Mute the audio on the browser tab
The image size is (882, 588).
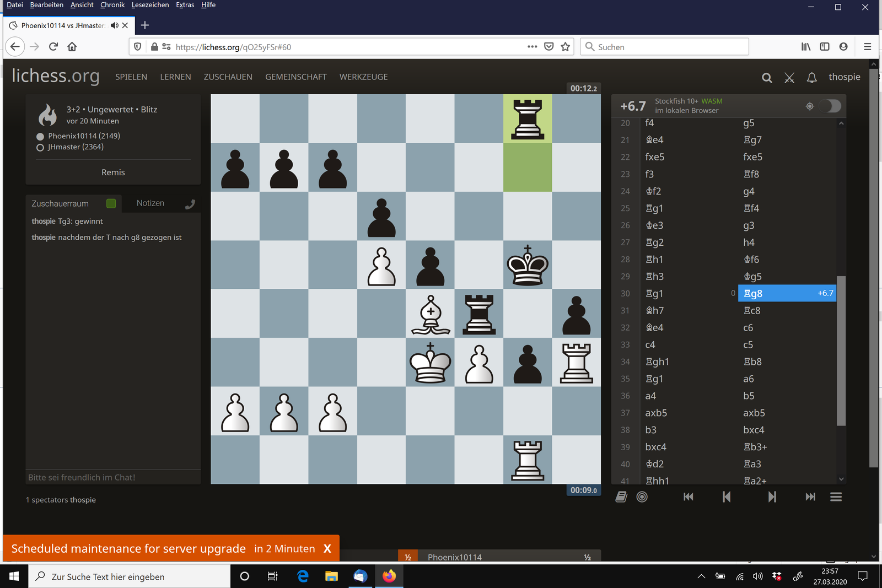[x=114, y=25]
